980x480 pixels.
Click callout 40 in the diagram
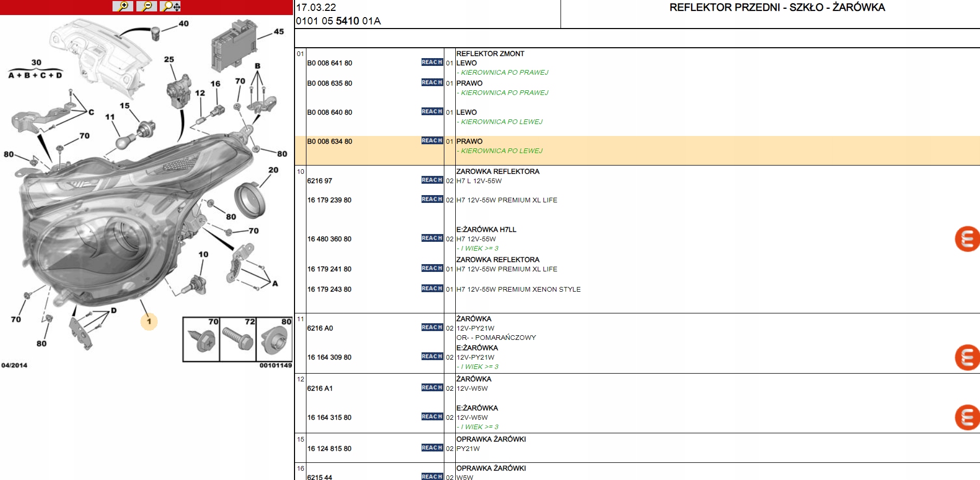pyautogui.click(x=184, y=23)
